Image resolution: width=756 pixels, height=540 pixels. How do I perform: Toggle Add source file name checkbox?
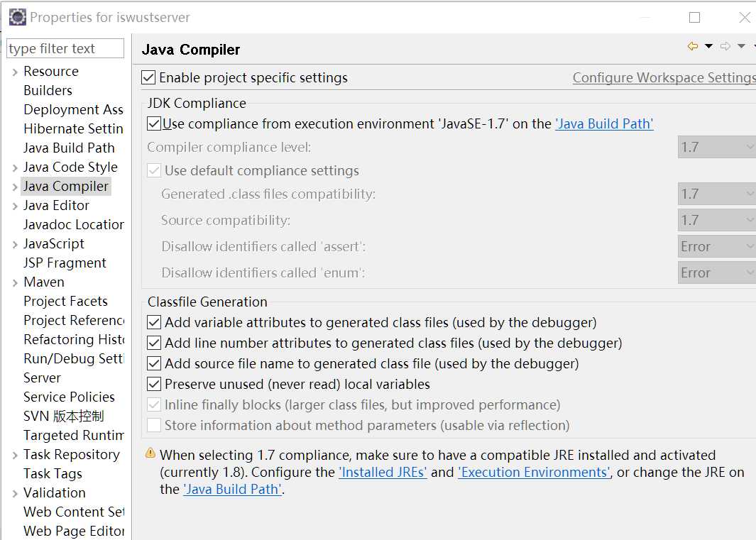pos(154,363)
